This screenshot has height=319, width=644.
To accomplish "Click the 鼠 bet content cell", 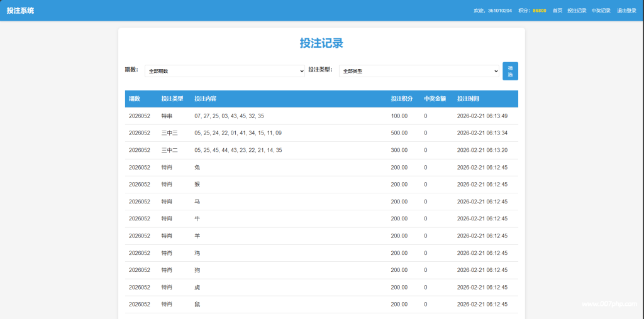I will [197, 305].
